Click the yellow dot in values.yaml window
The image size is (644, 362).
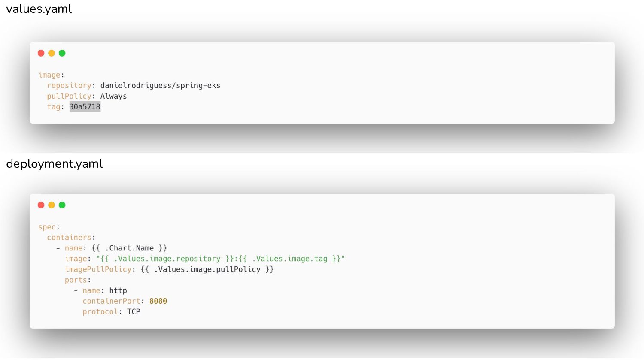52,53
